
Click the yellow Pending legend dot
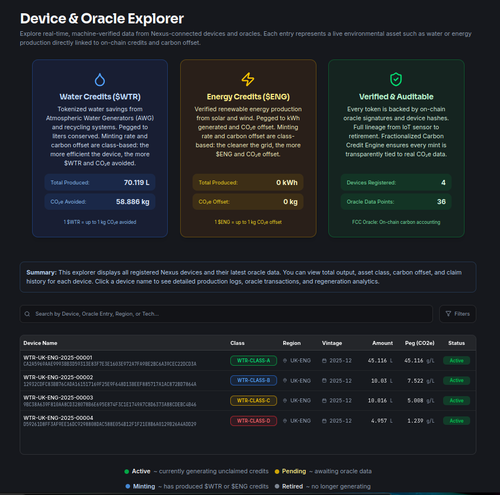(x=277, y=471)
